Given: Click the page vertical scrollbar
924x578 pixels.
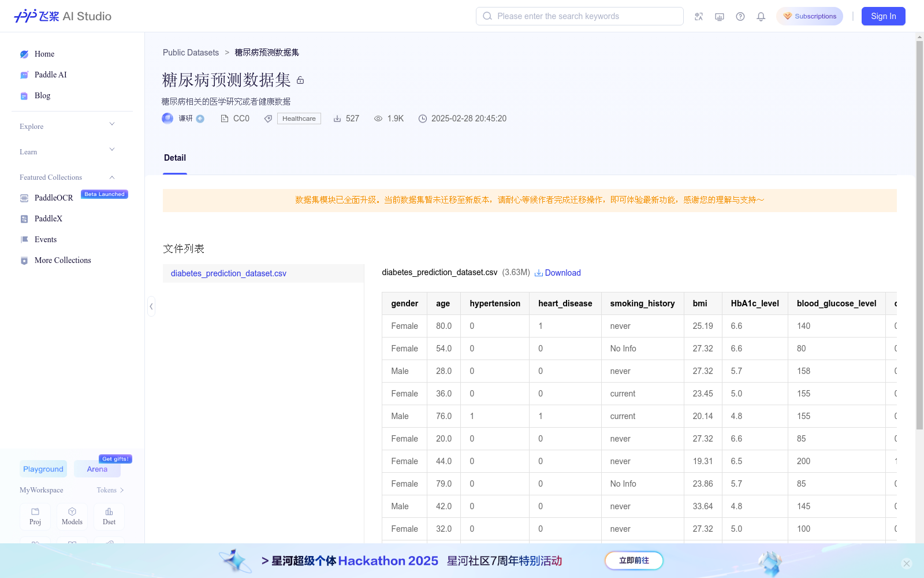Looking at the screenshot, I should pos(919,235).
